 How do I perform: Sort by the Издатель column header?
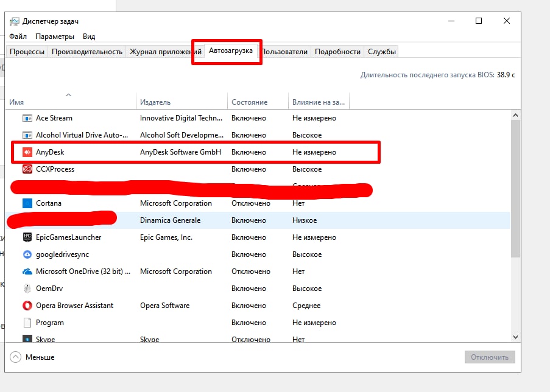click(182, 100)
